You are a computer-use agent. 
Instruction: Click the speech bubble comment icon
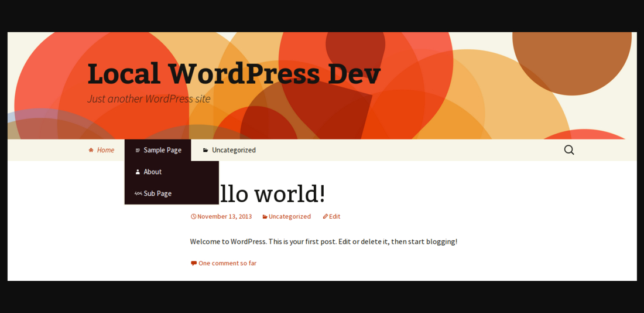194,263
